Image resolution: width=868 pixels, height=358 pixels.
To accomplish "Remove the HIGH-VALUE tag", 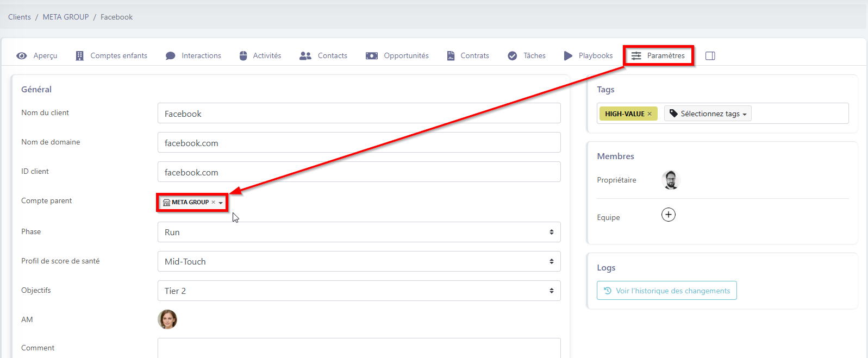I will pyautogui.click(x=650, y=114).
